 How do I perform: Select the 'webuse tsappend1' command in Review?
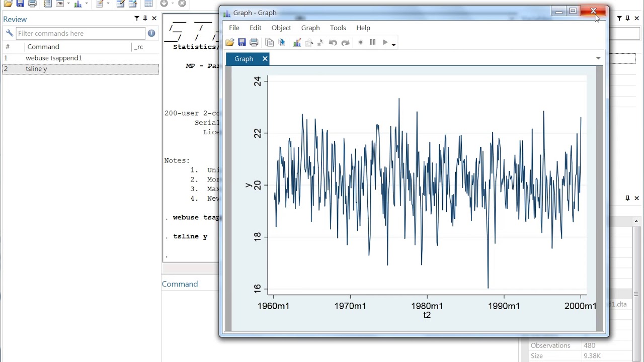[x=80, y=58]
